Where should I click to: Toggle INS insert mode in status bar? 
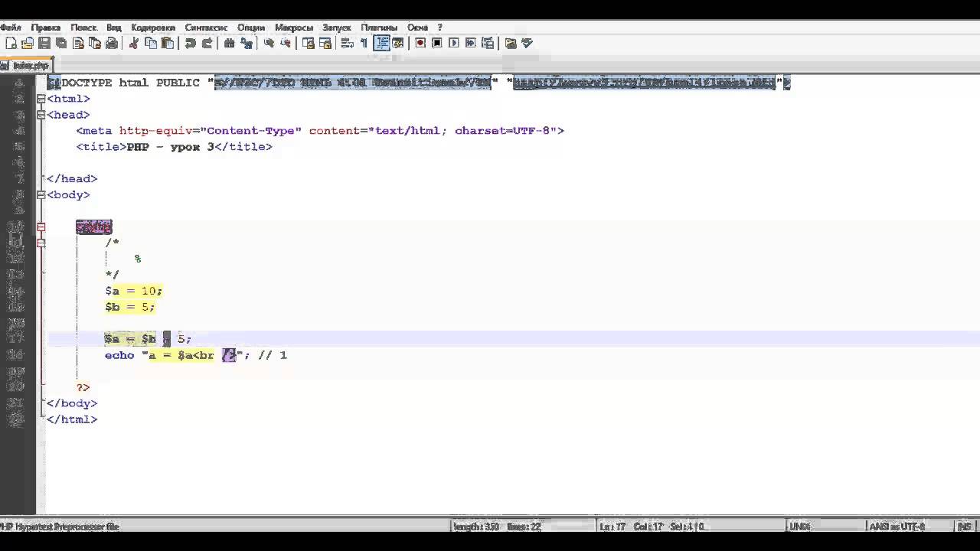tap(965, 527)
